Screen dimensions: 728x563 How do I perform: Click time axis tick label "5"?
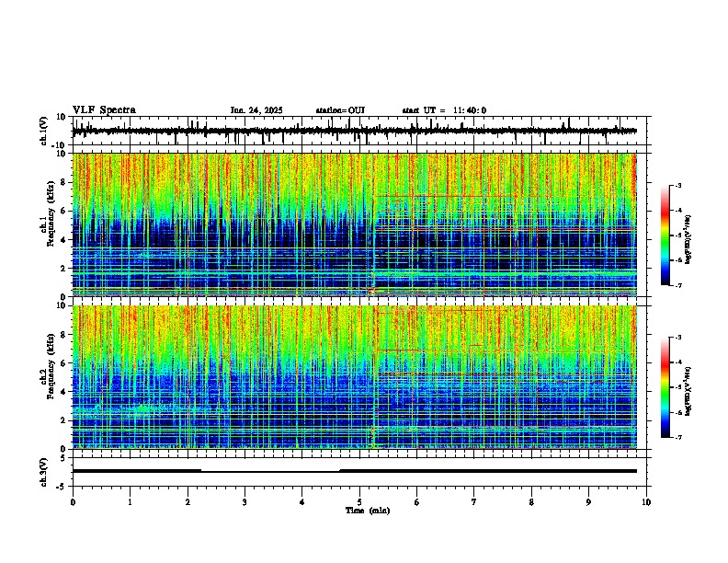[x=359, y=502]
